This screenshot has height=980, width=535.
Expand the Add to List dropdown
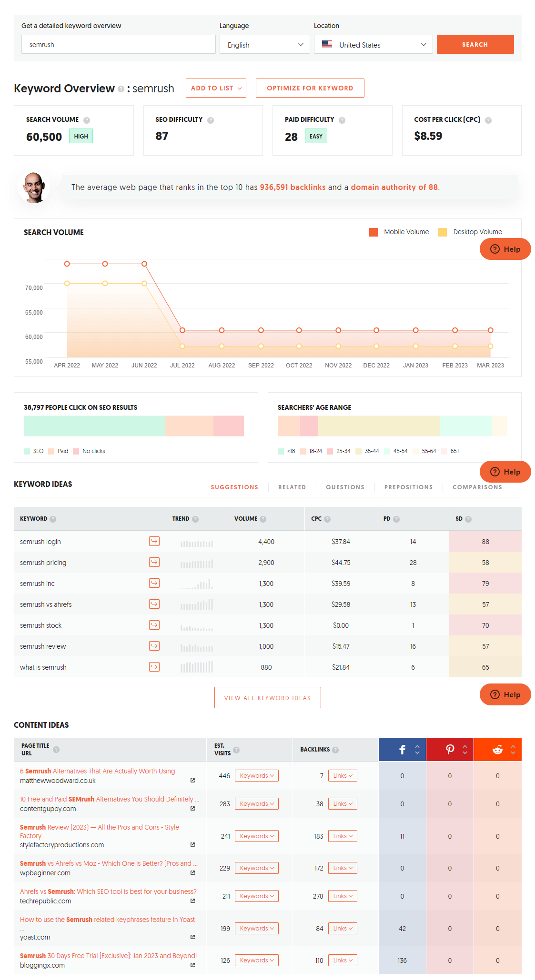pyautogui.click(x=216, y=88)
